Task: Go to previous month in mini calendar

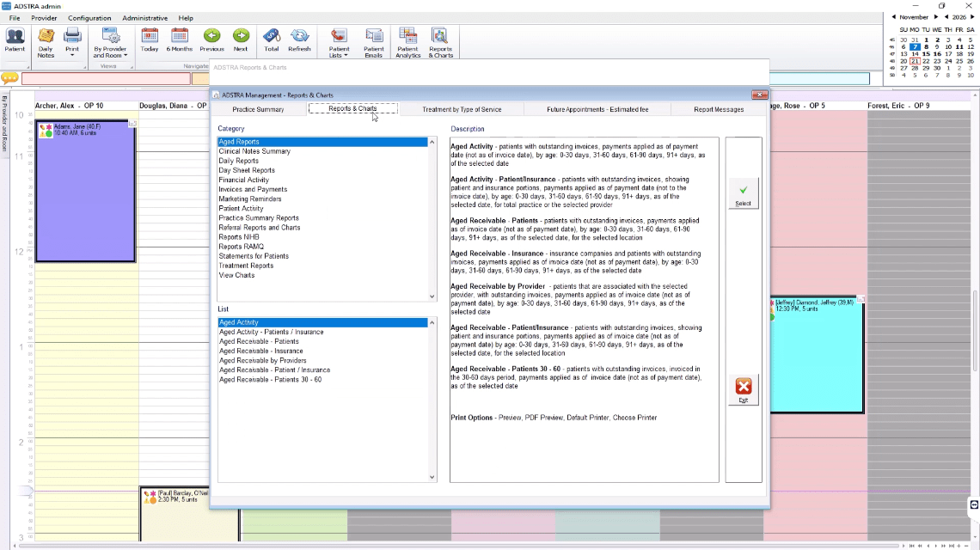Action: (894, 17)
